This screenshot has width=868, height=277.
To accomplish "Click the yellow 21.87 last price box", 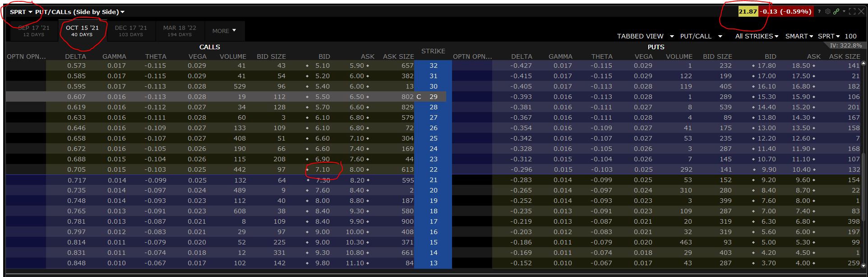I will tap(748, 12).
